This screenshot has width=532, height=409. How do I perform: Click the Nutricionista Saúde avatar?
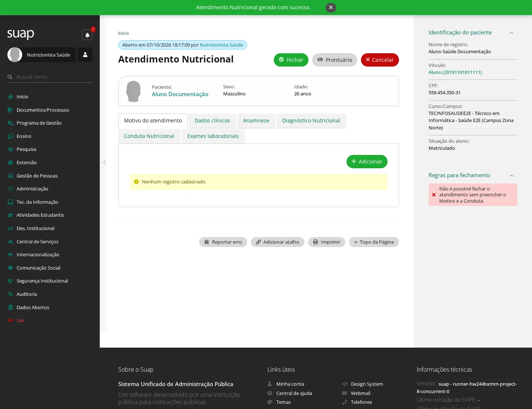[x=15, y=55]
